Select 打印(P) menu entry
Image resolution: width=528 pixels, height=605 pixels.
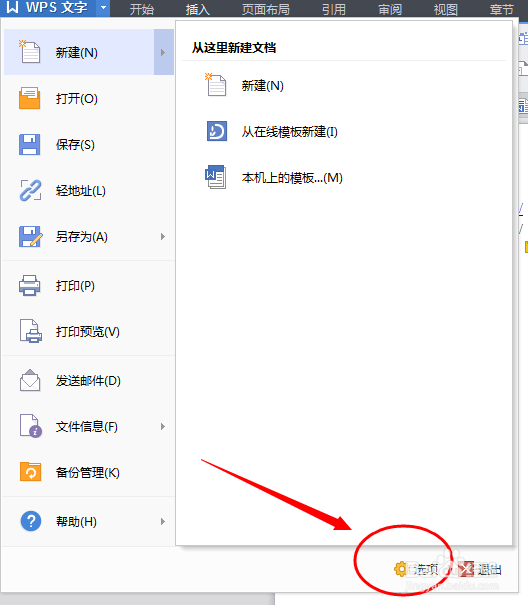[89, 286]
